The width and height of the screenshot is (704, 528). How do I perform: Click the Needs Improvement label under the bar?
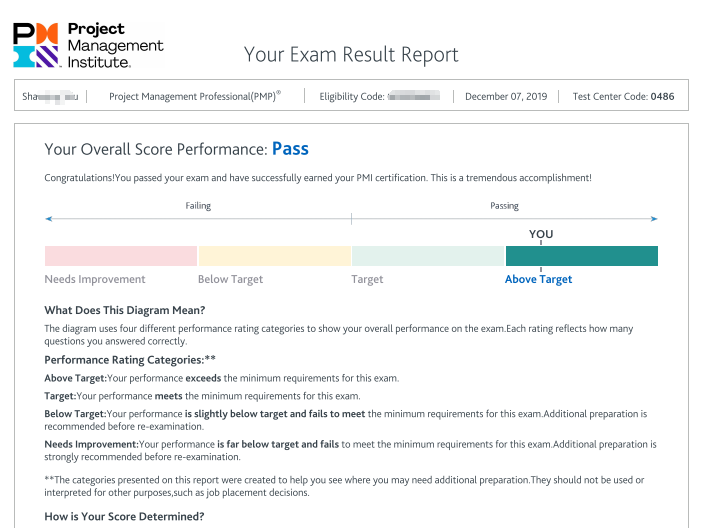point(95,280)
